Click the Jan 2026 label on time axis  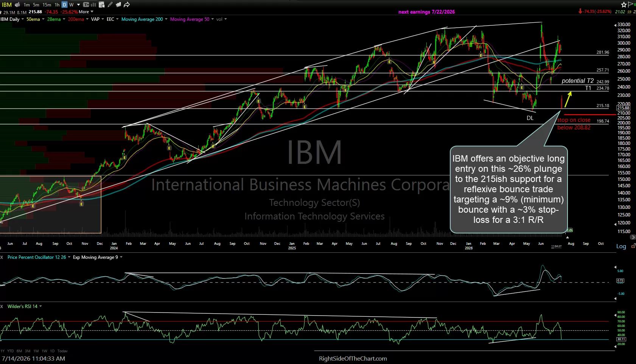[x=469, y=246]
